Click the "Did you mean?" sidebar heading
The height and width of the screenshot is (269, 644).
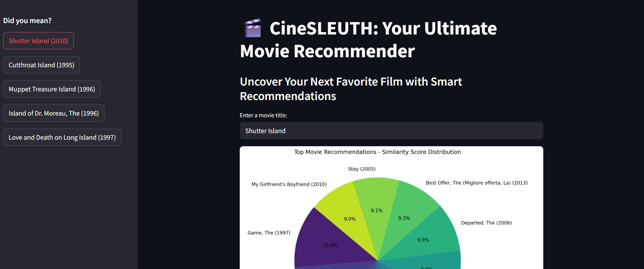tap(27, 21)
